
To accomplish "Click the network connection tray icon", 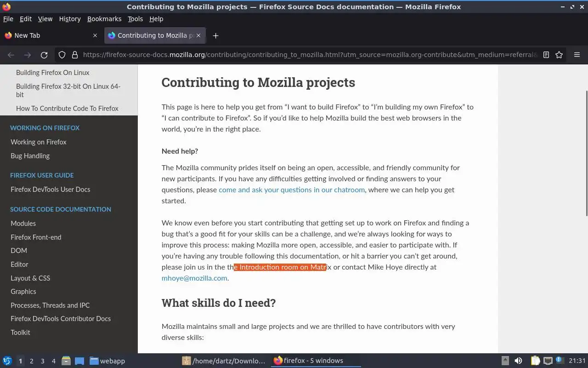I will coord(548,361).
